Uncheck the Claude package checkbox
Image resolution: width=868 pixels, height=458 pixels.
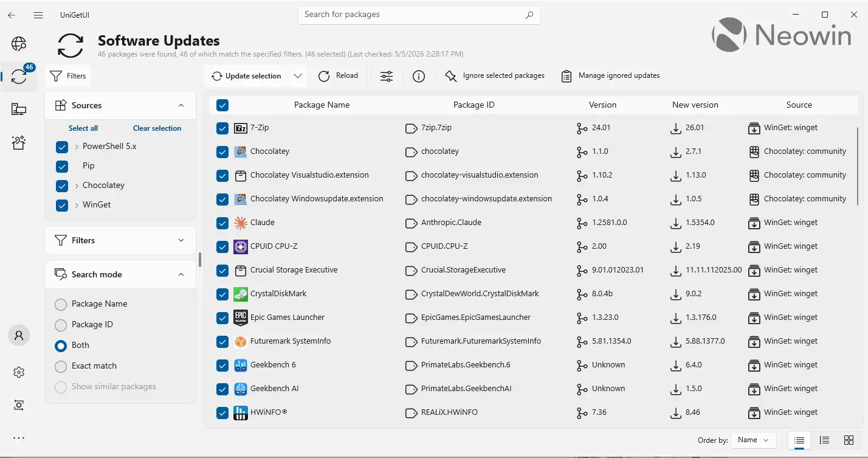[222, 223]
